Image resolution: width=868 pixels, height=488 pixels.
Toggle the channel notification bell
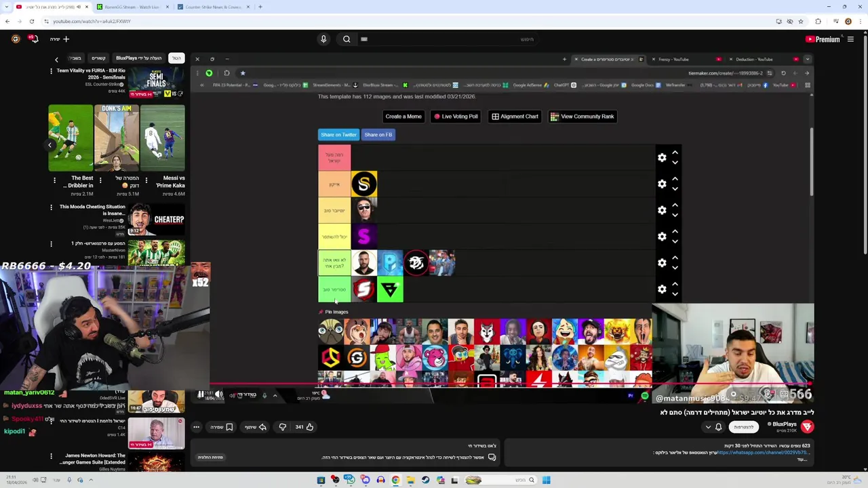[719, 427]
